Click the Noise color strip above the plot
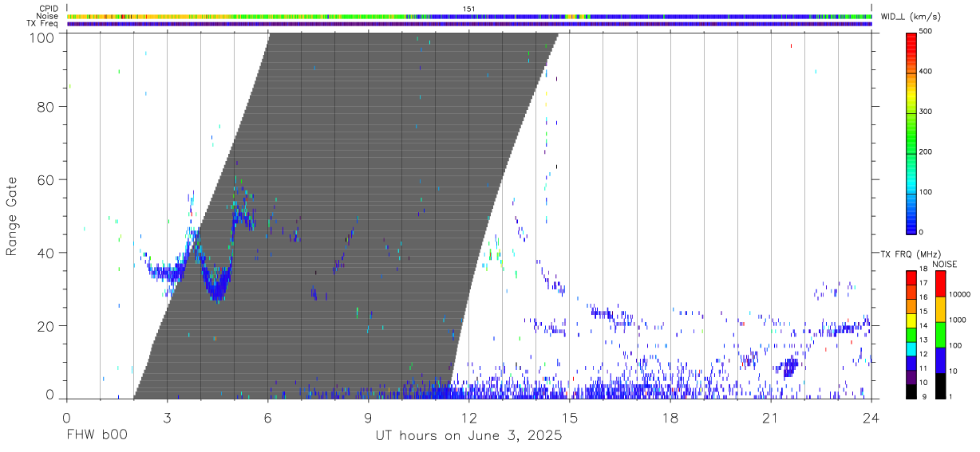The width and height of the screenshot is (980, 452). tap(469, 16)
